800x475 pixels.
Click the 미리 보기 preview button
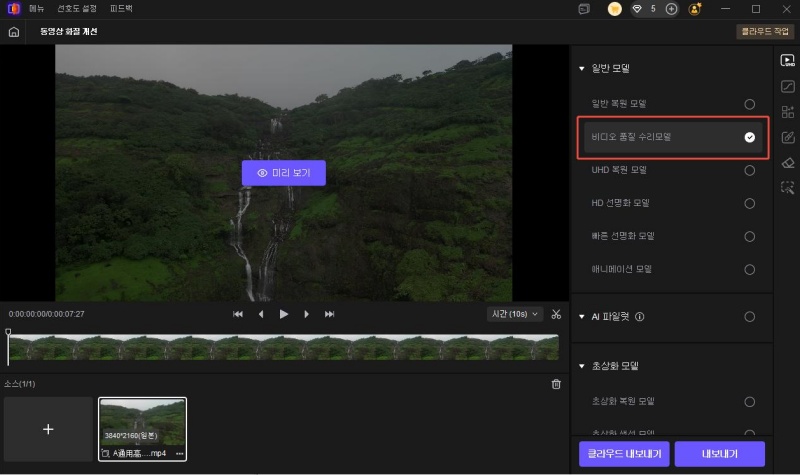point(284,173)
